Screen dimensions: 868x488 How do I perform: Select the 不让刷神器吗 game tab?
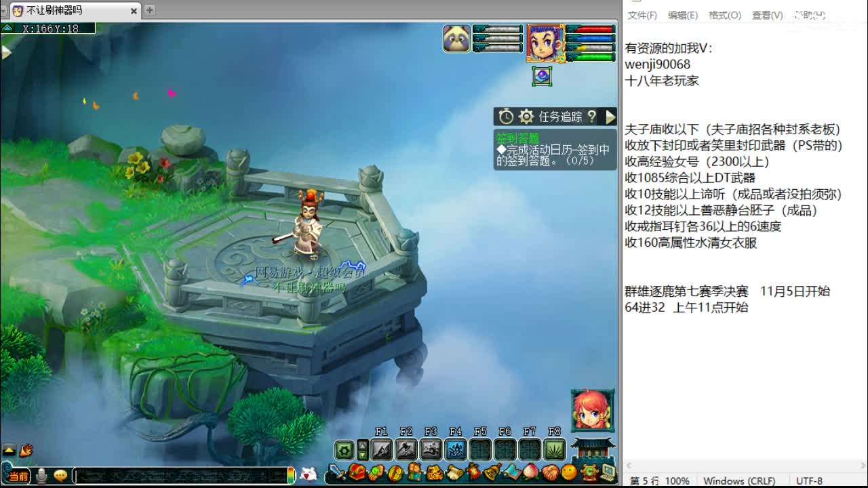[x=75, y=10]
